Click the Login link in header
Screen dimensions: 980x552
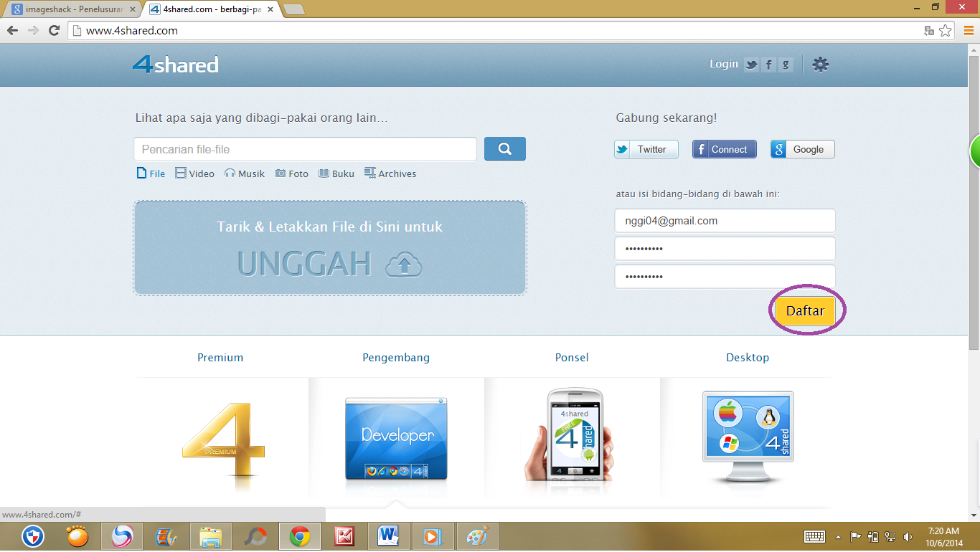[x=724, y=64]
